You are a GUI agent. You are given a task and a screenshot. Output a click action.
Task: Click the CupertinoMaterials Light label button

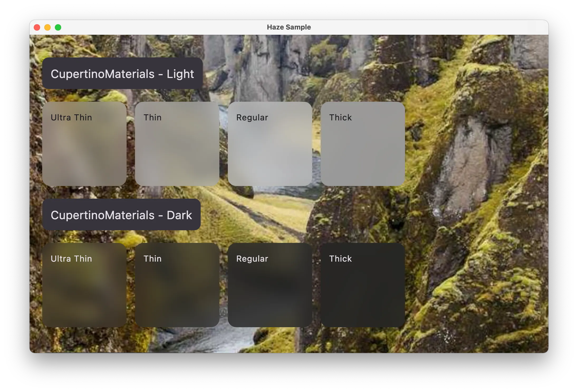coord(124,74)
